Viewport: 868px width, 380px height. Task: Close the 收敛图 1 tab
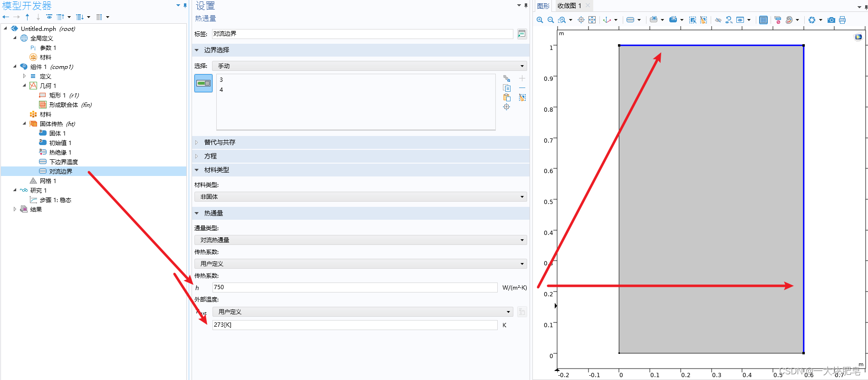588,6
